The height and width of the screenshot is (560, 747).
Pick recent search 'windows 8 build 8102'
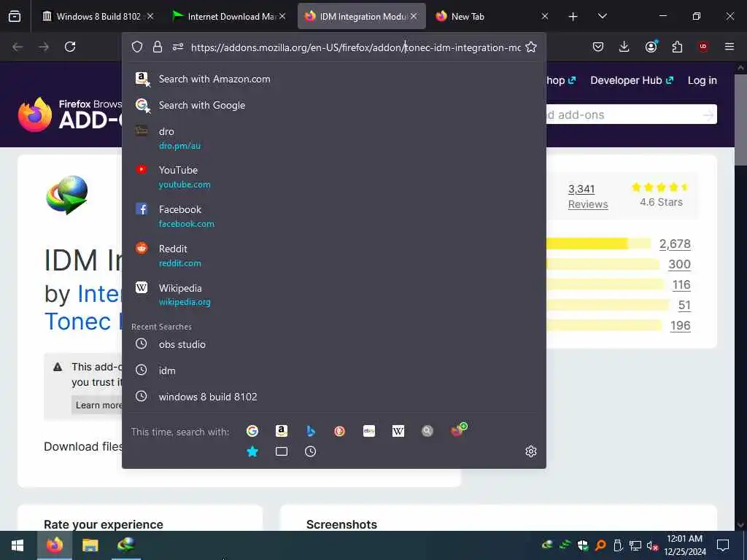click(334, 397)
